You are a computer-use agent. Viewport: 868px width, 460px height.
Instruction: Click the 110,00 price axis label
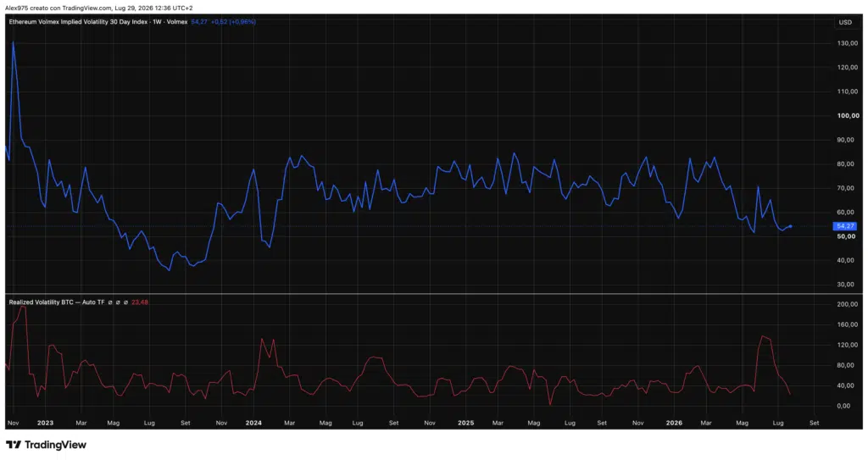click(848, 91)
